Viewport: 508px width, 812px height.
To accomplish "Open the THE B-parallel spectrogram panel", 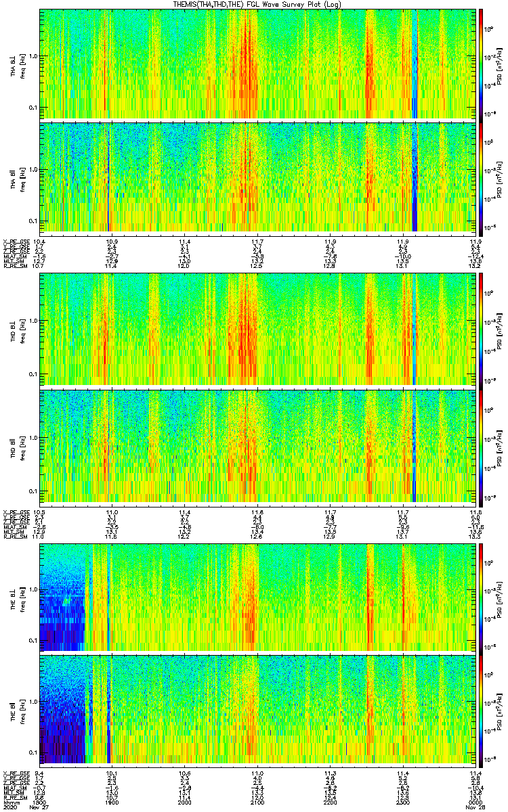I will pos(256,710).
